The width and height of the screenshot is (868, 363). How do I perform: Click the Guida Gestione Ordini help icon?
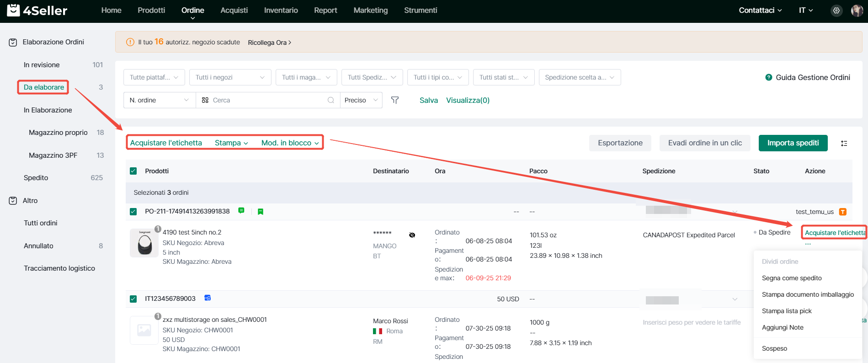[x=768, y=78]
